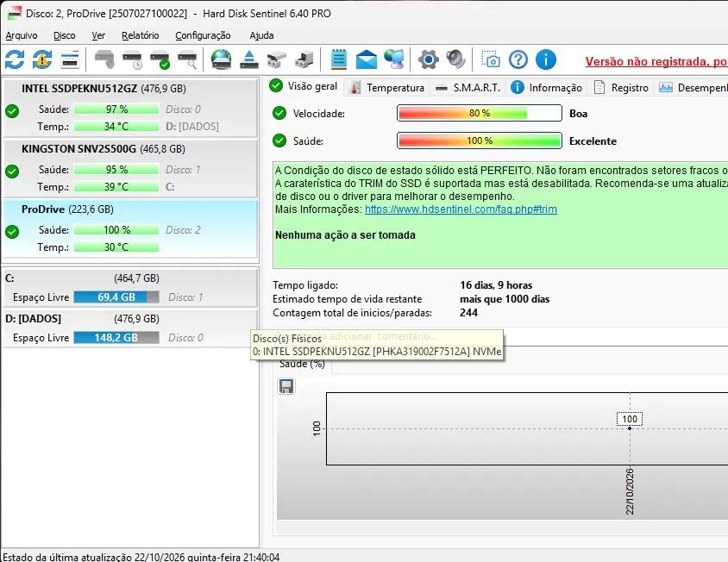Click the INTEL disk 97 % health bar
This screenshot has height=562, width=728.
coord(116,109)
